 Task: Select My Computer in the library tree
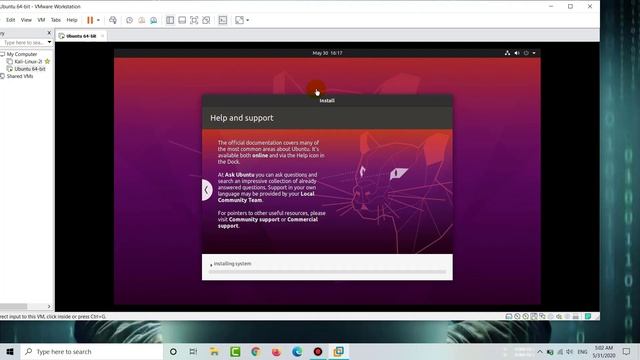point(22,54)
